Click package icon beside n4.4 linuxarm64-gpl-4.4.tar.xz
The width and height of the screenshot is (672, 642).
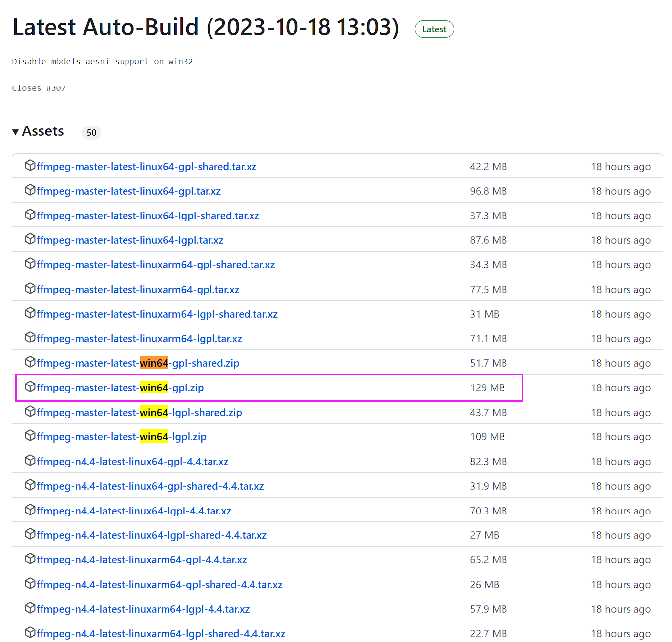(30, 558)
